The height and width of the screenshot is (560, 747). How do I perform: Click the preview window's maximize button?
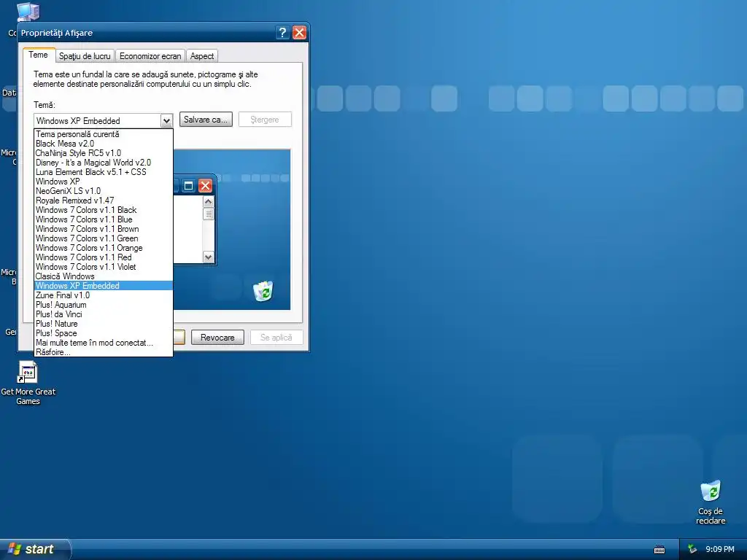(x=189, y=186)
